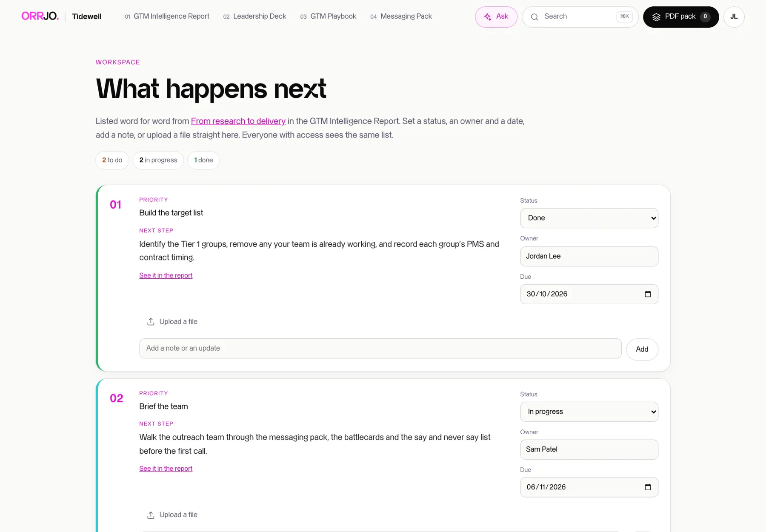Click the Ask button
Screen dimensions: 766x532
496,17
